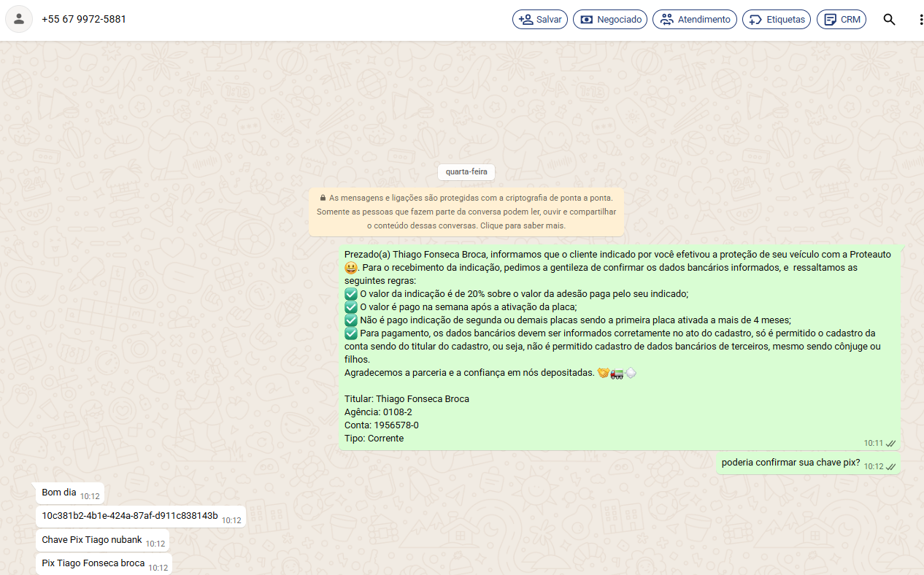The width and height of the screenshot is (924, 575).
Task: Click the Salvar contact button
Action: pos(540,20)
